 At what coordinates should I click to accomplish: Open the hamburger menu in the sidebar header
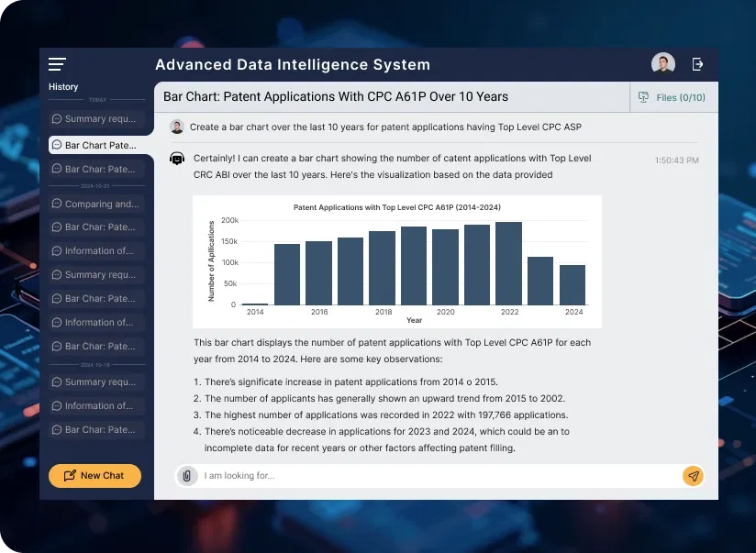(x=57, y=64)
